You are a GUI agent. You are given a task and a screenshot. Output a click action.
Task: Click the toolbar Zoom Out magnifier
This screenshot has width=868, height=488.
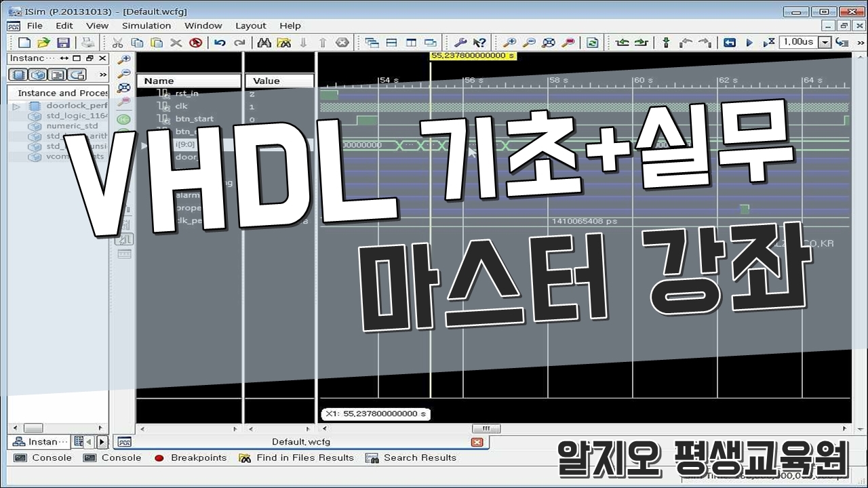coord(529,42)
